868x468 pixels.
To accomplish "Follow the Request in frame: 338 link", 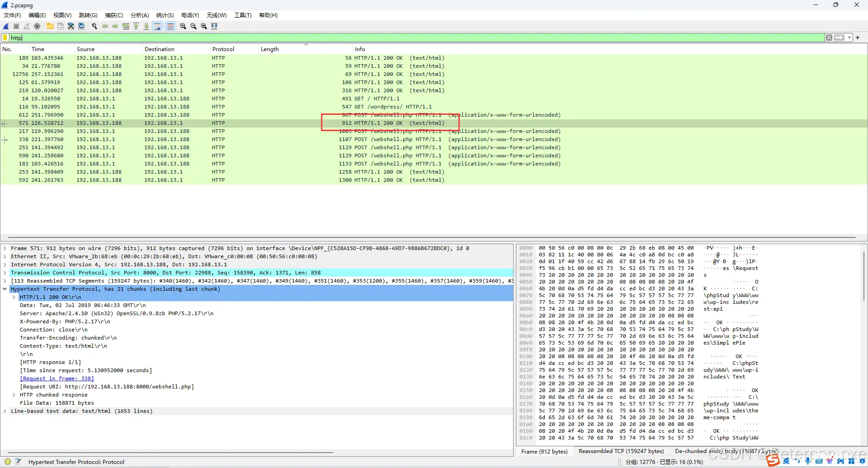I will [x=57, y=378].
